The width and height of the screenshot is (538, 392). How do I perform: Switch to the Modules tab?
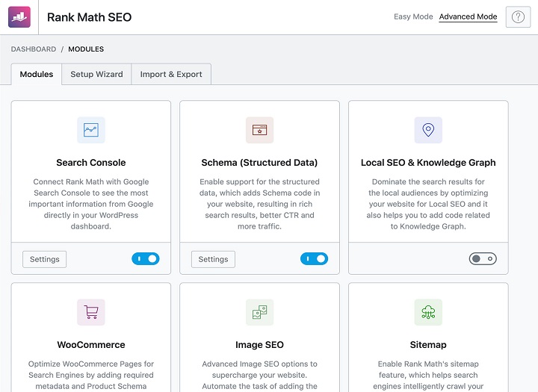tap(37, 75)
